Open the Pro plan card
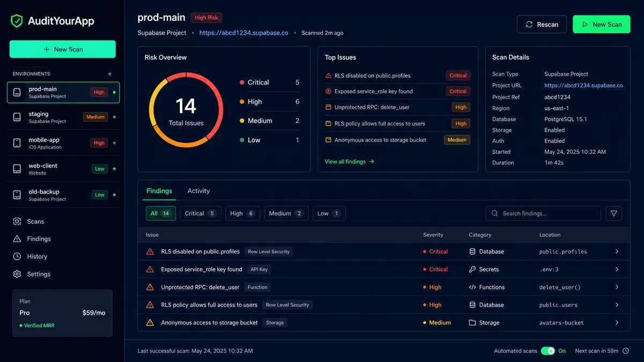644x362 pixels. click(62, 313)
